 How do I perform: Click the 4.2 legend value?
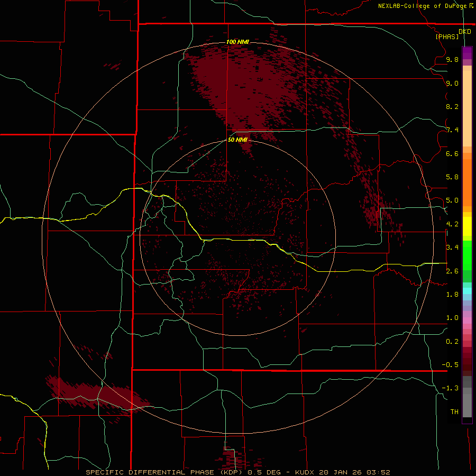tap(452, 224)
